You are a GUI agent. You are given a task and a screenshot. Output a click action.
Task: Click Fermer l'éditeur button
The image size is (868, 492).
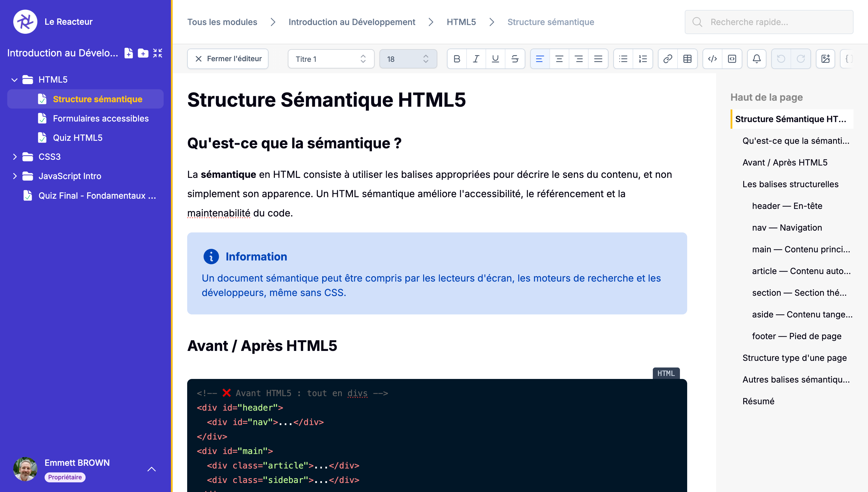point(228,58)
